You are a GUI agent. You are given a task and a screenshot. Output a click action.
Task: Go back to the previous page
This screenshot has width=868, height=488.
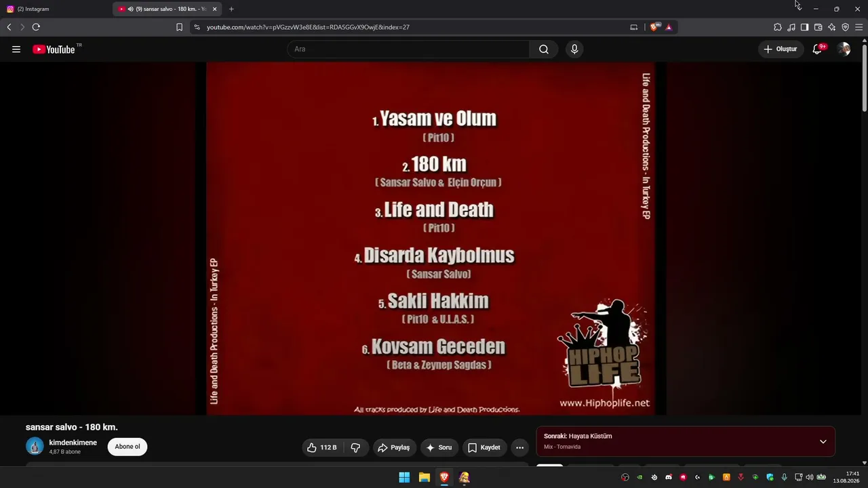point(9,27)
